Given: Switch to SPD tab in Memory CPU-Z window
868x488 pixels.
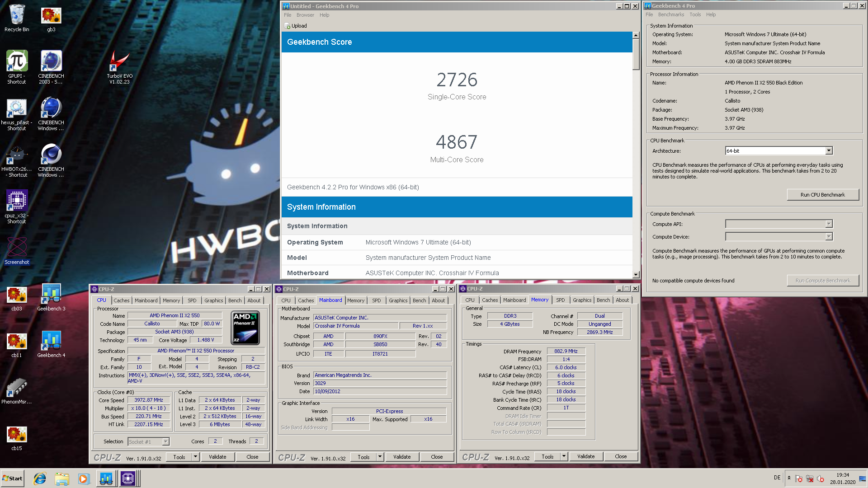Looking at the screenshot, I should click(x=561, y=300).
